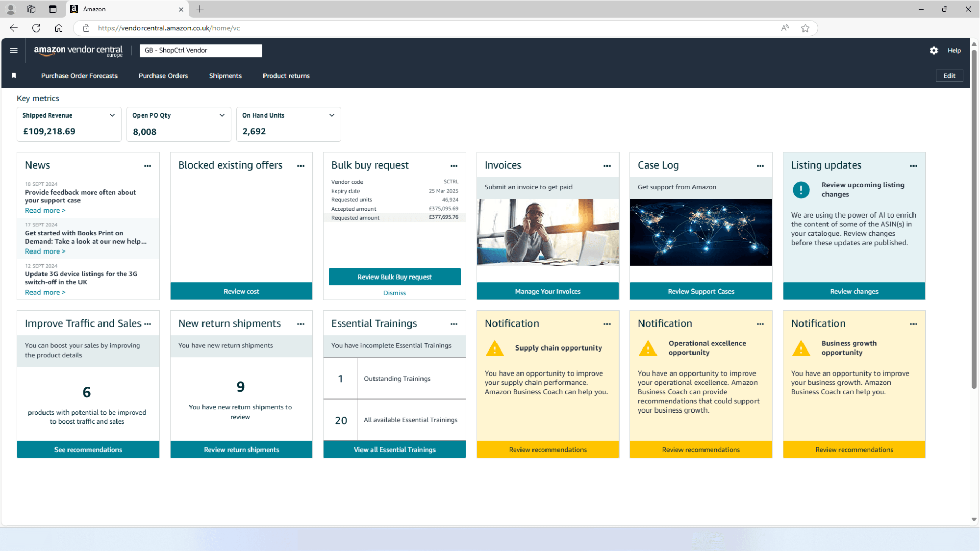Click the Edit button on the nav bar

point(950,75)
